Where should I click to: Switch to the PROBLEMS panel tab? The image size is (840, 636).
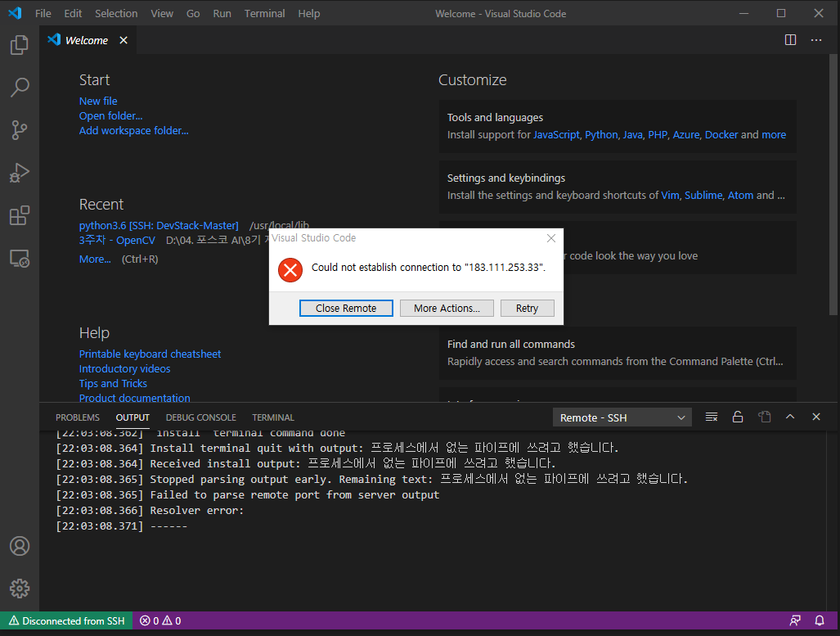point(78,417)
